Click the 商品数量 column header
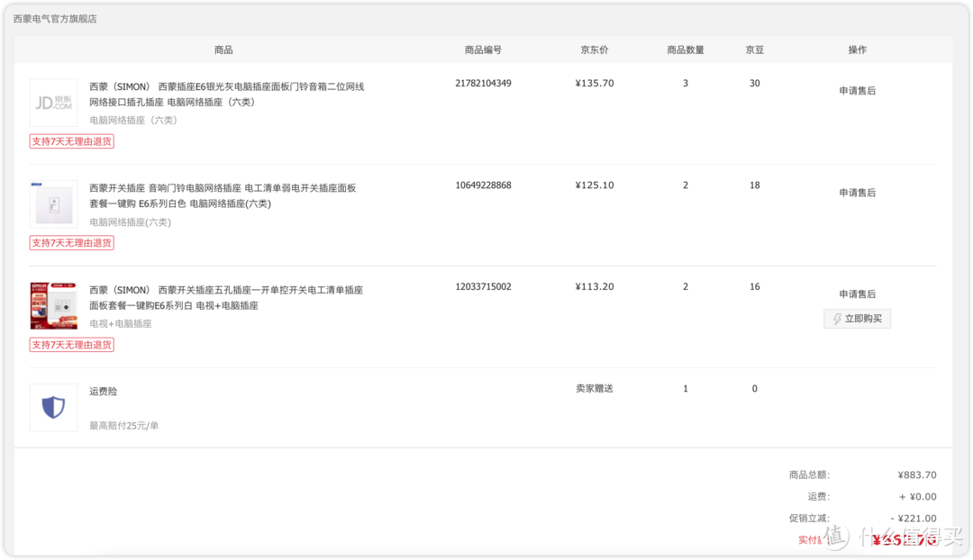 (686, 50)
